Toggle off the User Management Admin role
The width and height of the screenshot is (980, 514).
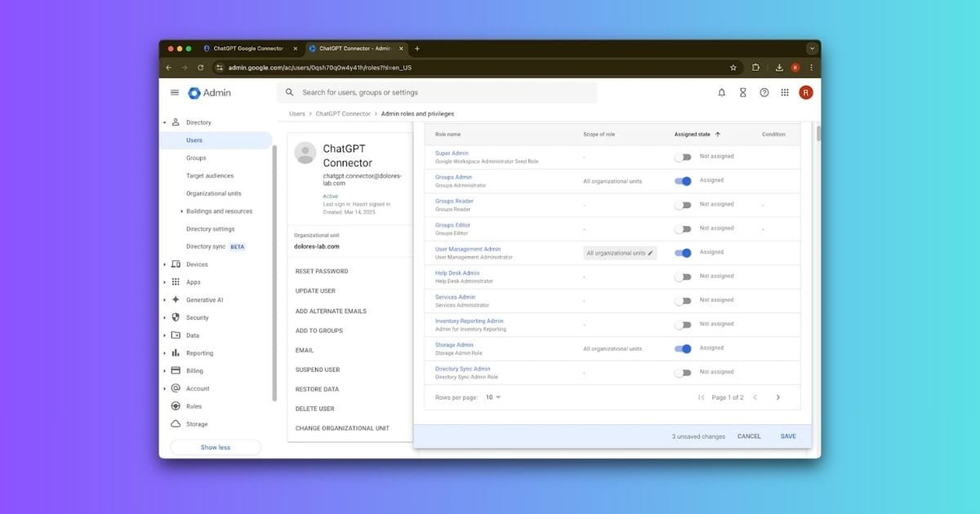pyautogui.click(x=683, y=253)
